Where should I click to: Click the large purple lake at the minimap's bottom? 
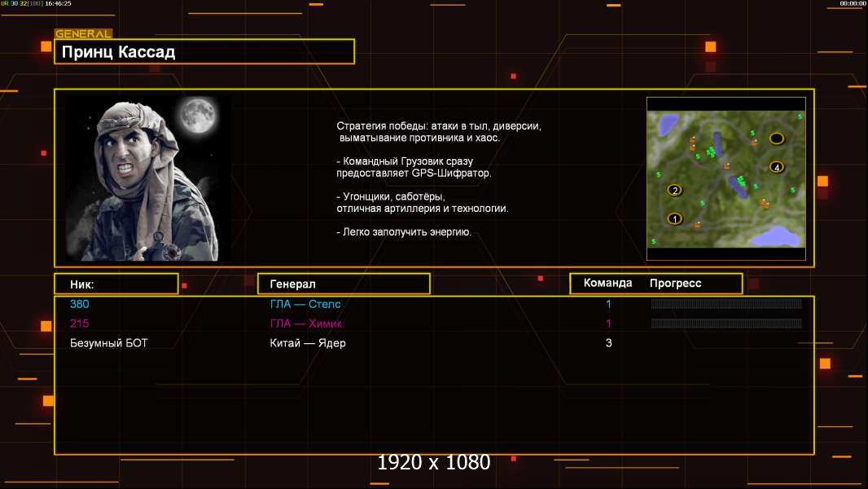(776, 236)
